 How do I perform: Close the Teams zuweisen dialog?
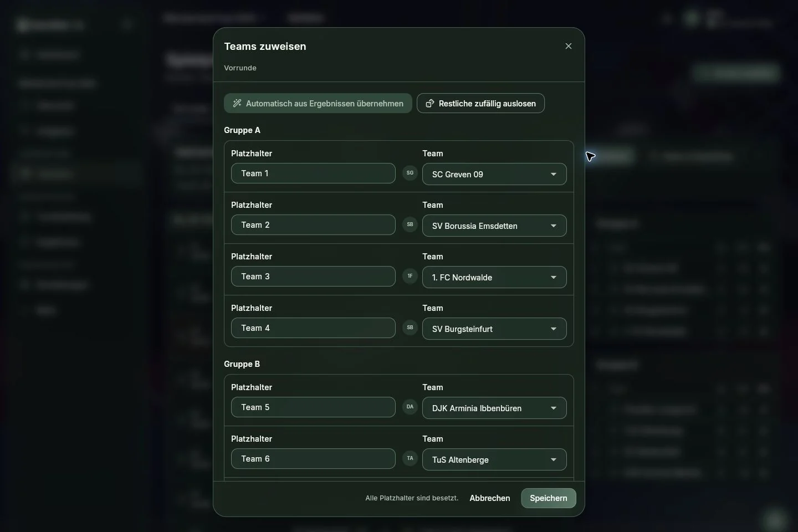[x=568, y=46]
